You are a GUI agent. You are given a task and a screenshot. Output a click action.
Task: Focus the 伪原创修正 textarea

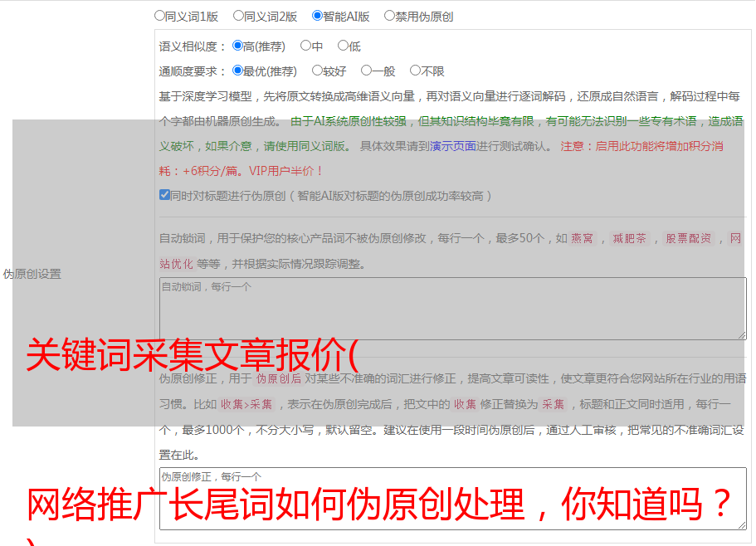pyautogui.click(x=453, y=499)
